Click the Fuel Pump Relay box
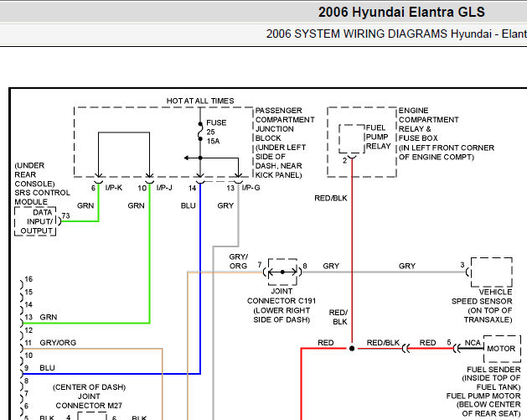The width and height of the screenshot is (527, 420). pos(352,139)
